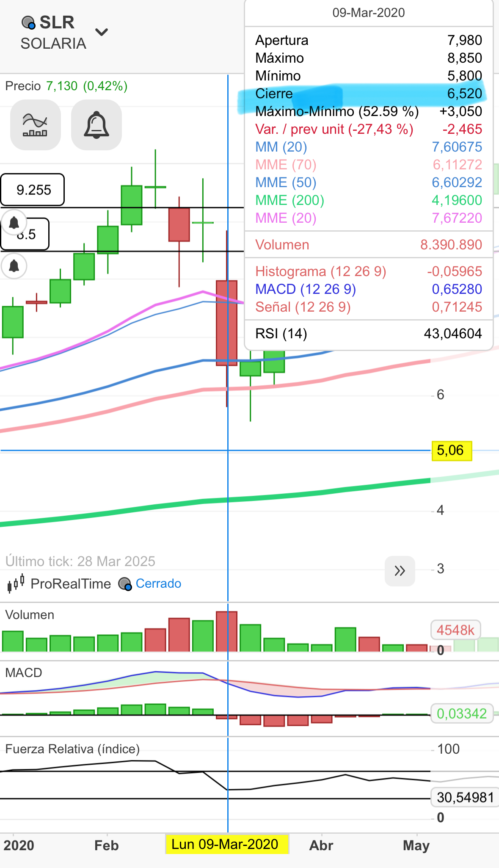Tap the double-arrow scroll-forward button

[400, 571]
